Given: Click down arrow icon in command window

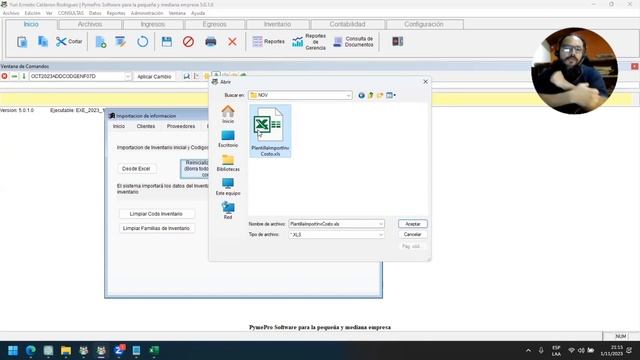Looking at the screenshot, I should [24, 76].
